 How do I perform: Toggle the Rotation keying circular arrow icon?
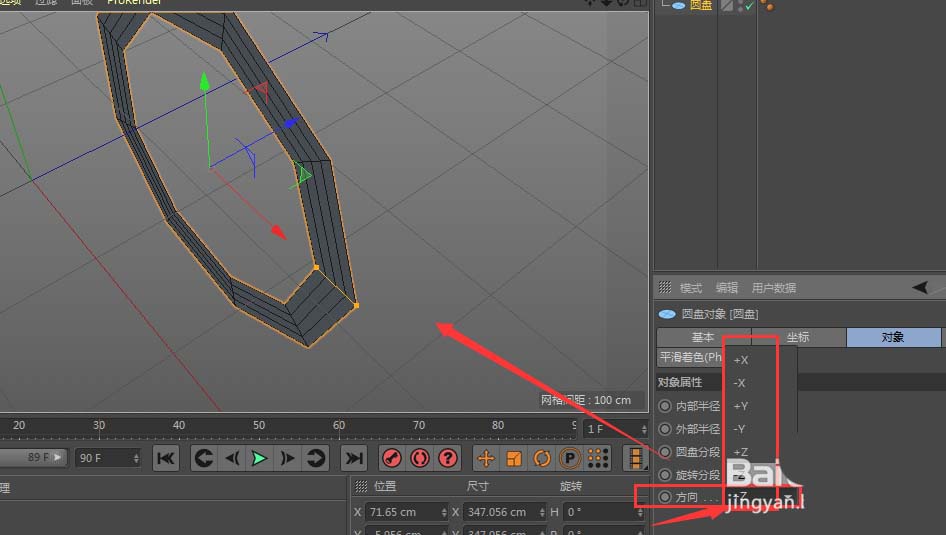[542, 458]
